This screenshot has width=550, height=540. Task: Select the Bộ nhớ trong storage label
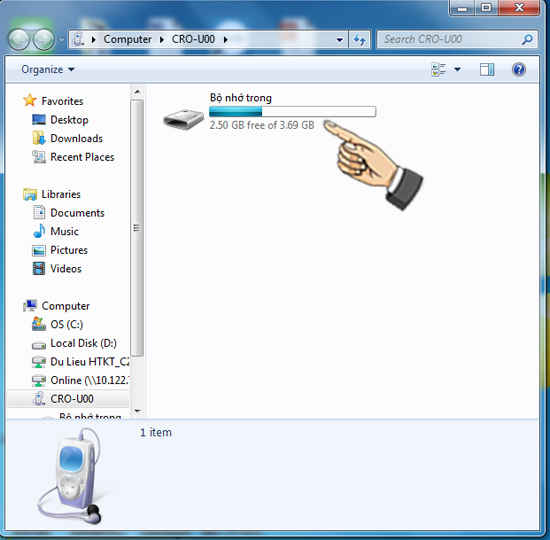pyautogui.click(x=241, y=98)
